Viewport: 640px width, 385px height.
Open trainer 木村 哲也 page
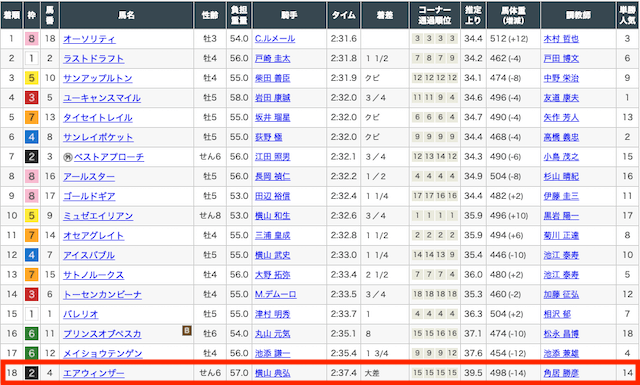click(x=561, y=39)
